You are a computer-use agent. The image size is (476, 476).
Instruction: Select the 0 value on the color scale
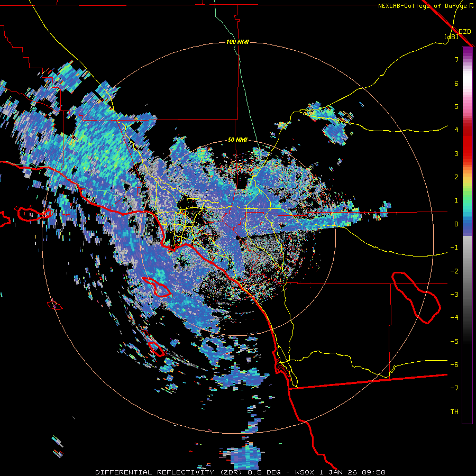[x=456, y=224]
